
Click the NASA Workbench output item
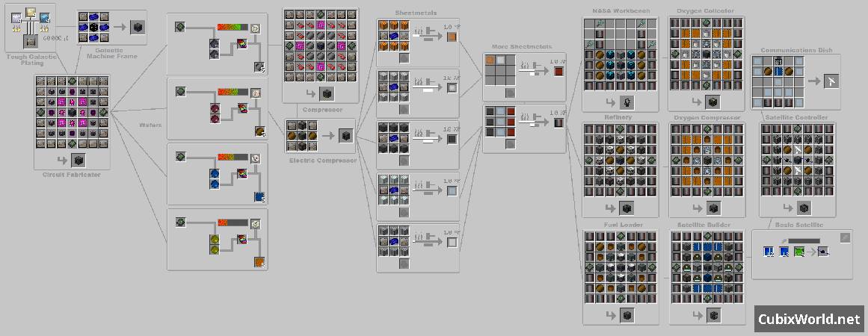point(627,102)
